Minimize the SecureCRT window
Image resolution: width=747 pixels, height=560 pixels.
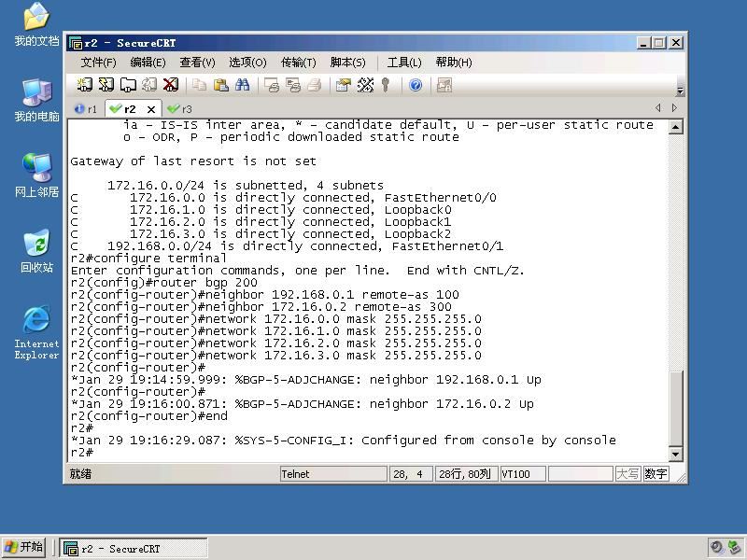pyautogui.click(x=643, y=43)
